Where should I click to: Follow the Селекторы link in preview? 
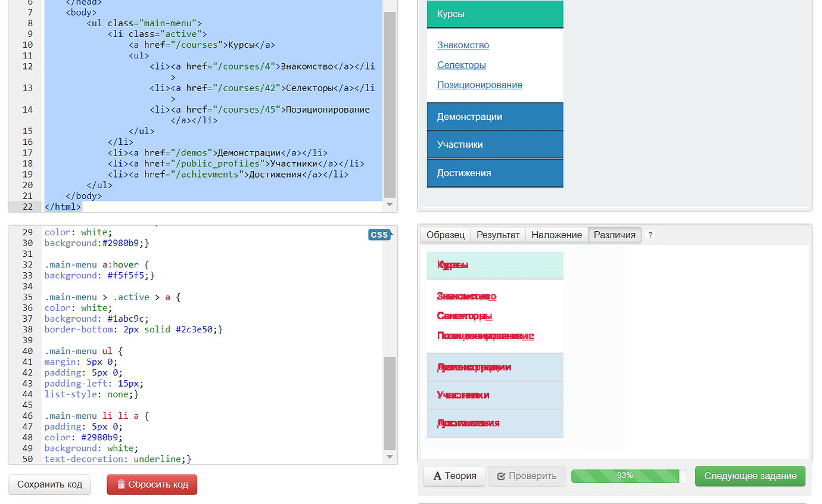tap(462, 65)
